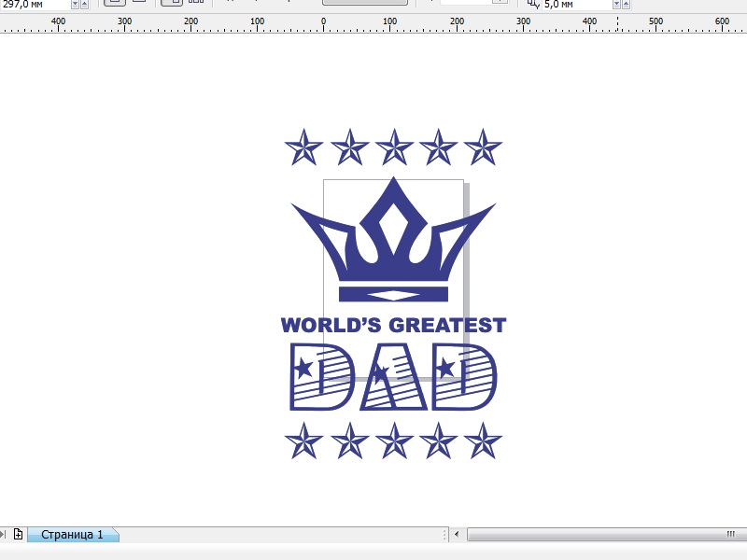Image resolution: width=747 pixels, height=560 pixels.
Task: Select the blue crown graphic
Action: (x=393, y=239)
